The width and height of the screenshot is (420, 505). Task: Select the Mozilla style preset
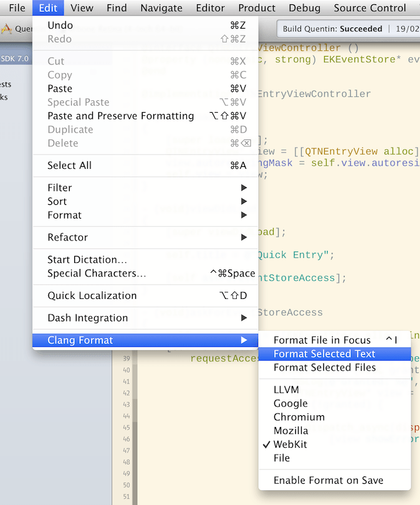pyautogui.click(x=291, y=430)
